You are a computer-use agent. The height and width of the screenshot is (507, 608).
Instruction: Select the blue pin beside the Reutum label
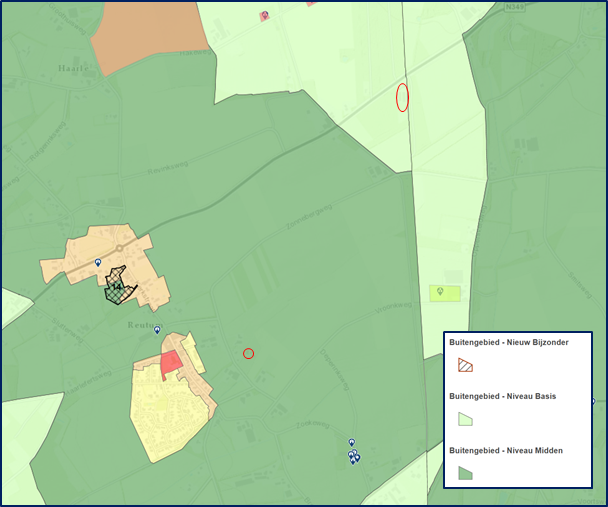[x=157, y=330]
